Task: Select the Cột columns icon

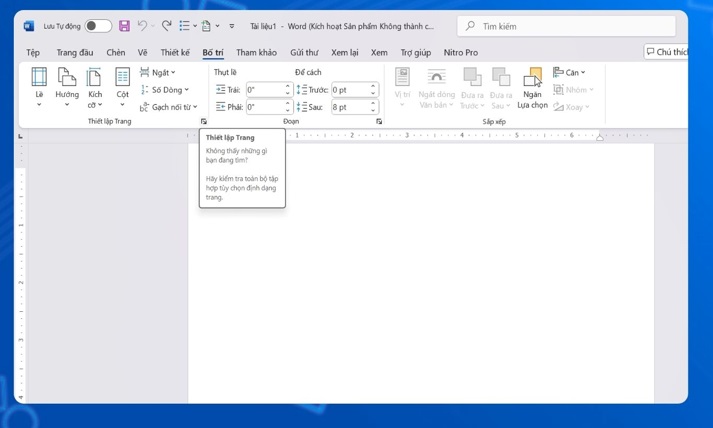Action: coord(122,78)
